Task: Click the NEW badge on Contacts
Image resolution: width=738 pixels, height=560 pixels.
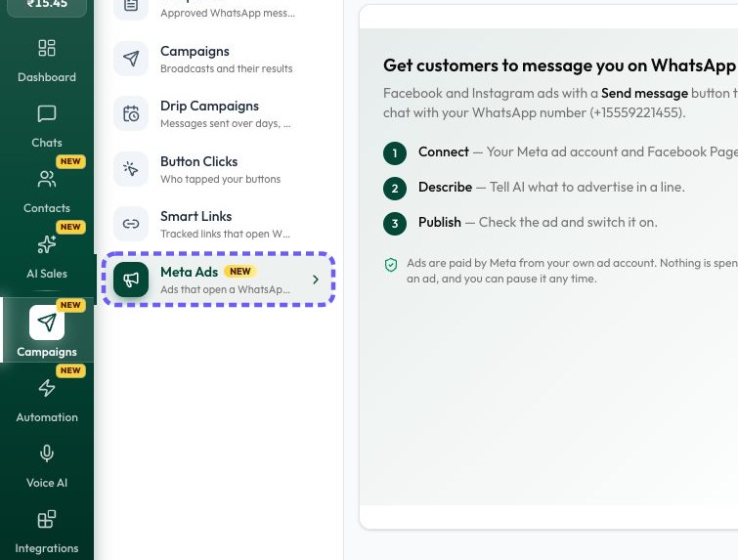Action: (x=70, y=161)
